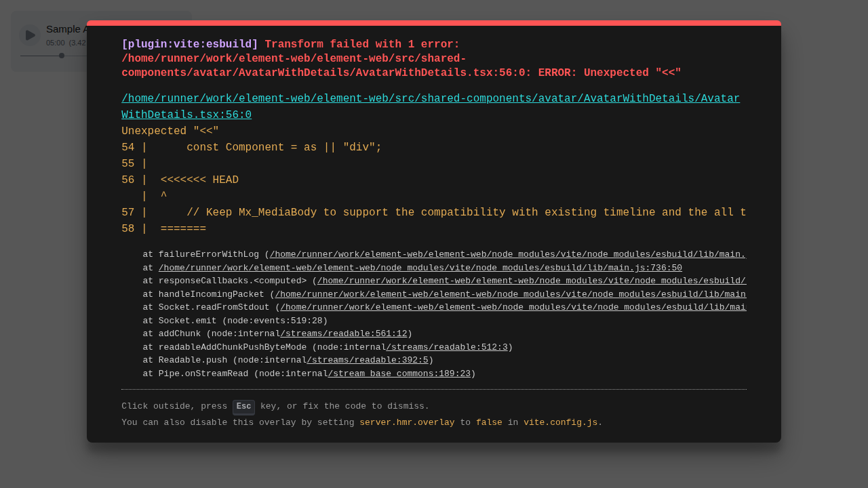Open the stream_base_commons:189:23 link
This screenshot has height=488, width=868.
point(399,374)
